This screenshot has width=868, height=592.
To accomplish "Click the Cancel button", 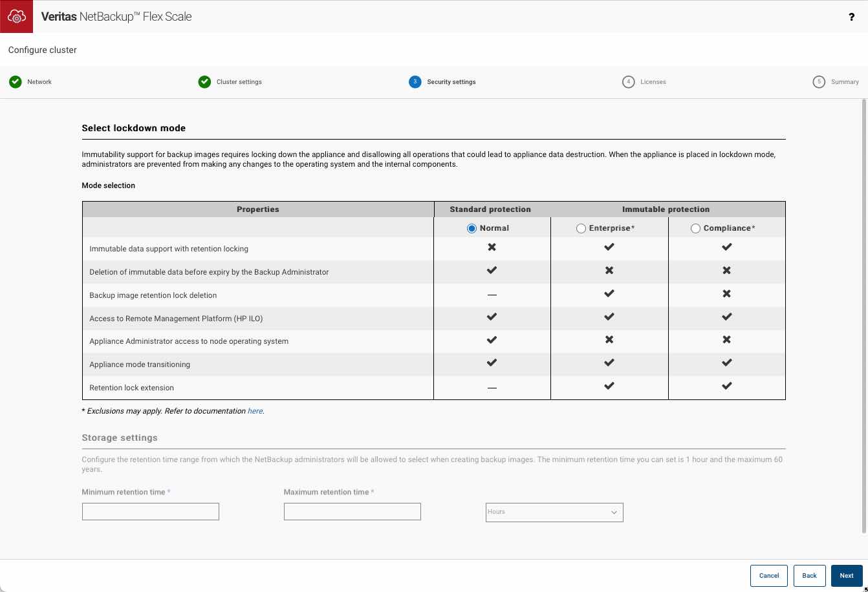I will point(769,575).
